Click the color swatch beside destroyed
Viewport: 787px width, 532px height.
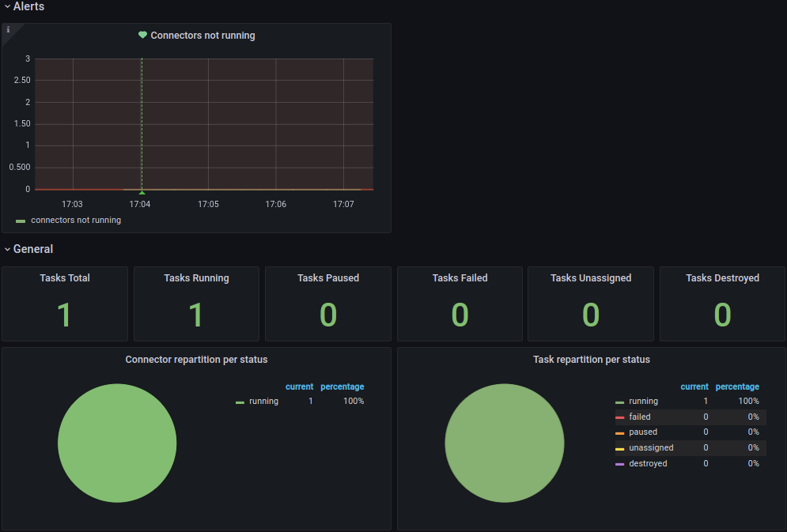[x=621, y=463]
